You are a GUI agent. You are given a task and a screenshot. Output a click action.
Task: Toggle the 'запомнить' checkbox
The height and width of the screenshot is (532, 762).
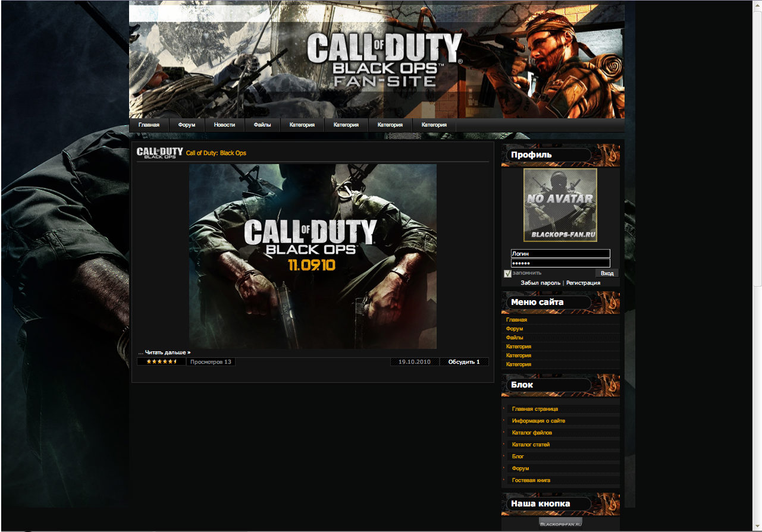tap(507, 273)
